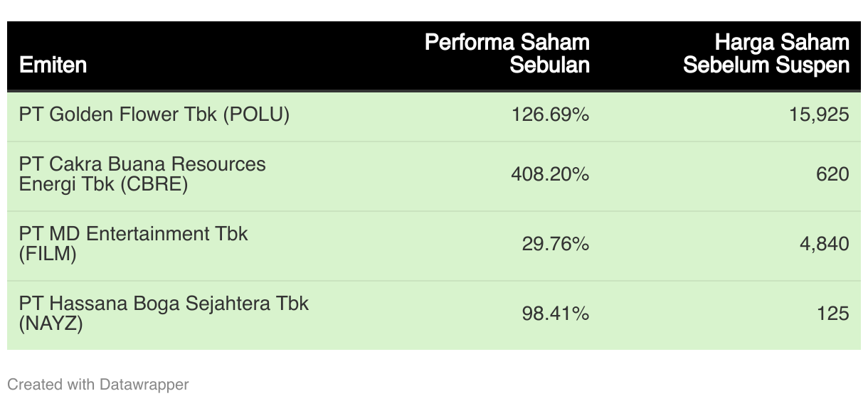Click the (FILM) ticker text
Viewport: 868px width, 401px height.
tap(48, 254)
